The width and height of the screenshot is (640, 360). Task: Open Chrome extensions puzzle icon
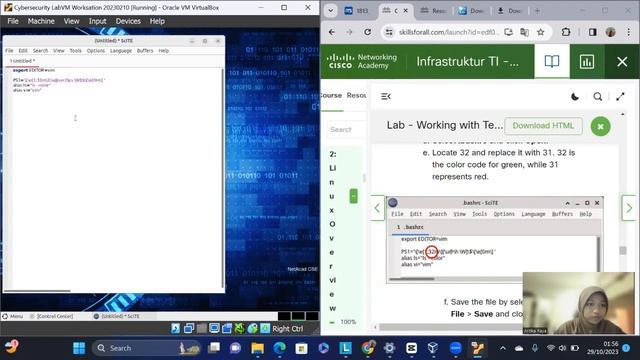coord(566,32)
